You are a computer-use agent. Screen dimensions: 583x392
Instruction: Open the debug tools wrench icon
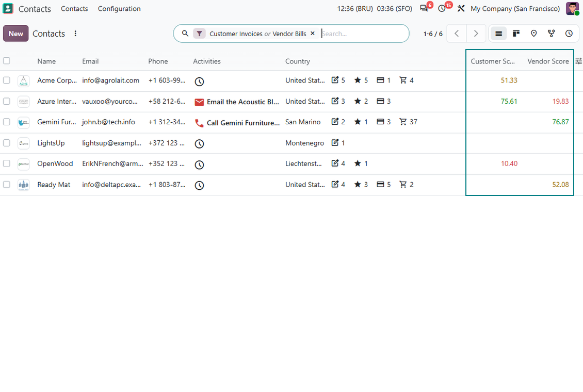point(461,9)
